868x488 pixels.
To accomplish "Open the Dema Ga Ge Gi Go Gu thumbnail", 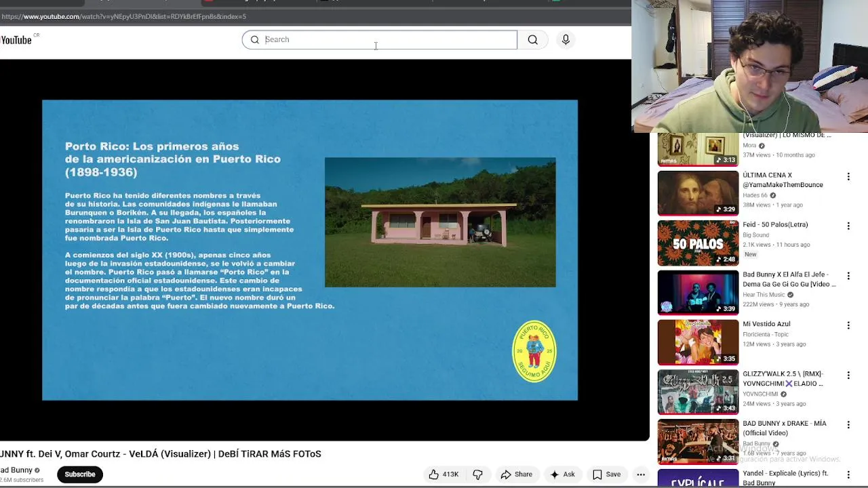I will [x=698, y=293].
